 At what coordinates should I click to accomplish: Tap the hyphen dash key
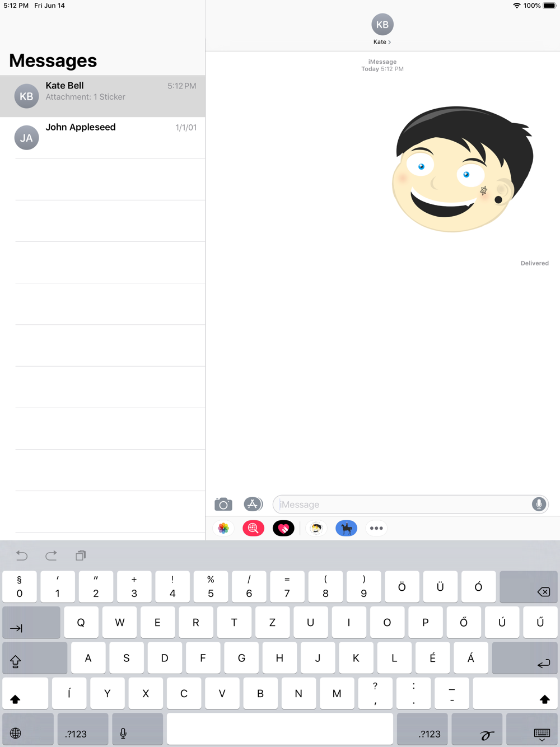452,693
